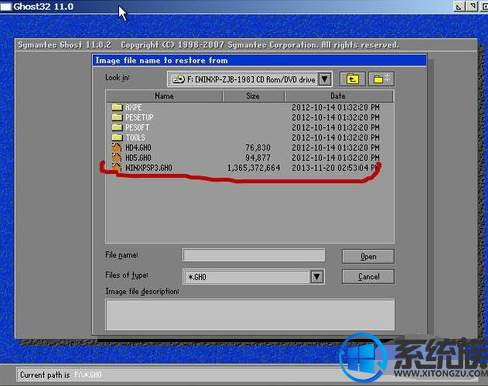Click the Cancel button
488x386 pixels.
[368, 277]
